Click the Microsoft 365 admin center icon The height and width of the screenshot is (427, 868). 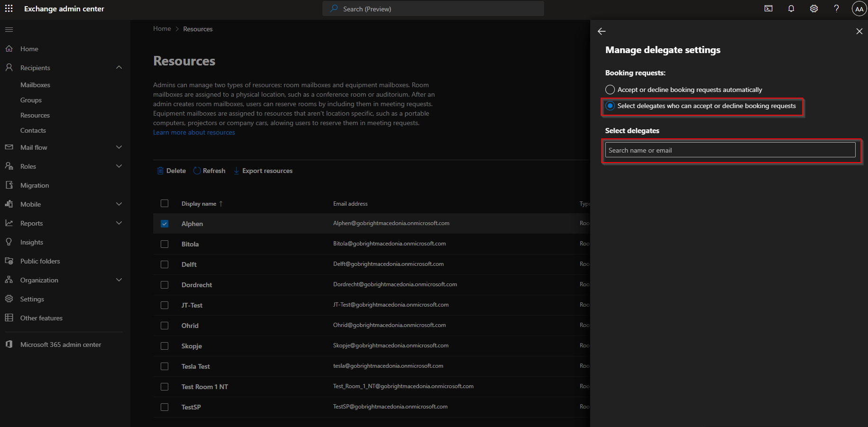9,345
